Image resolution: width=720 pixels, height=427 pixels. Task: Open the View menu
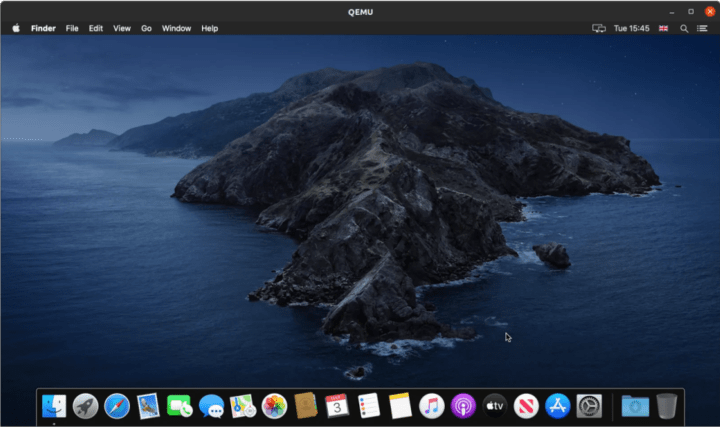[122, 28]
